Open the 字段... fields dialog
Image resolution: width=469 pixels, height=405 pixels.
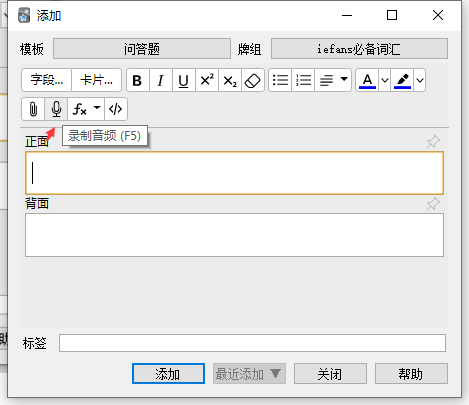coord(47,80)
